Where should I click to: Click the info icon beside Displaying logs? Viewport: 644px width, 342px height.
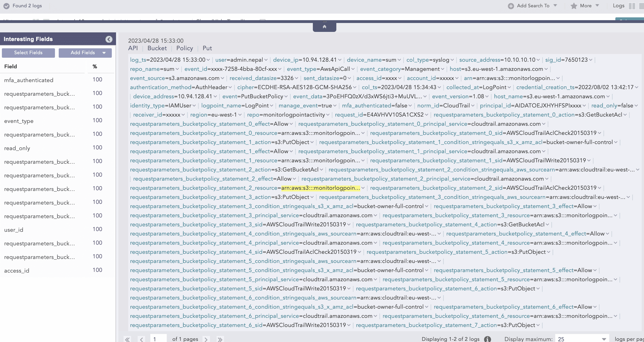(487, 339)
